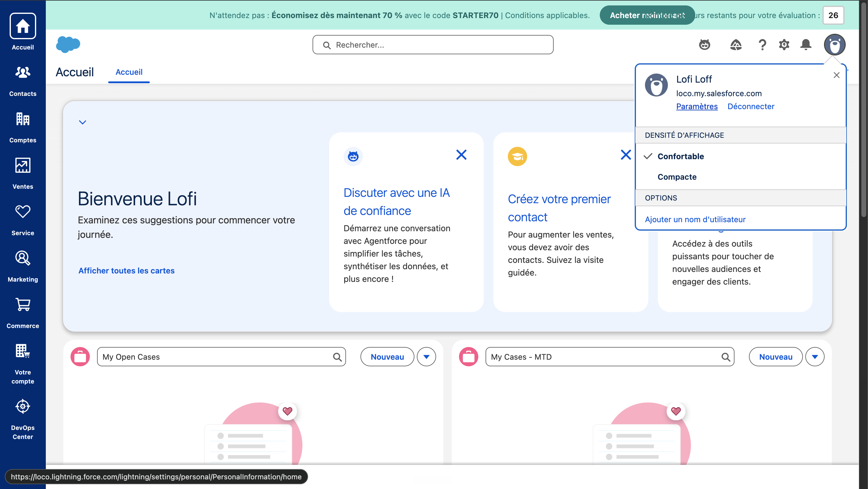Click Acheter maintenant button
The image size is (868, 489).
647,15
